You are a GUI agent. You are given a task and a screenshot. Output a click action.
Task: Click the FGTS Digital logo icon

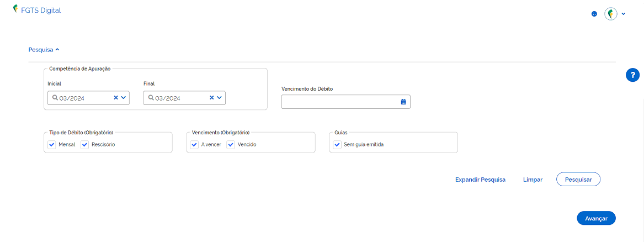pos(15,9)
